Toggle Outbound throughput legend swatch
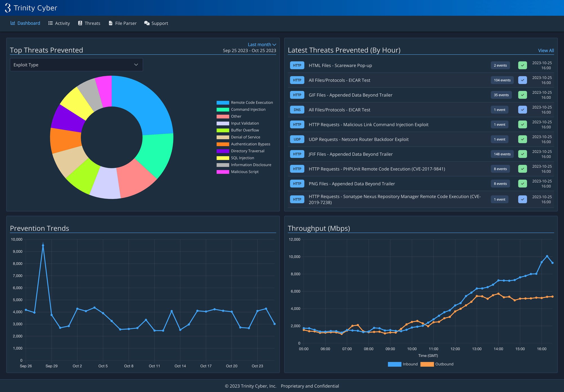 coord(427,364)
